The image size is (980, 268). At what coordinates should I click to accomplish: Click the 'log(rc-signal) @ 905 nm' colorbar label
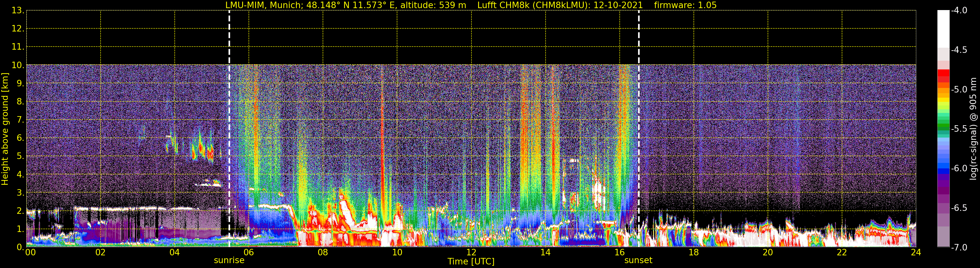tap(973, 129)
